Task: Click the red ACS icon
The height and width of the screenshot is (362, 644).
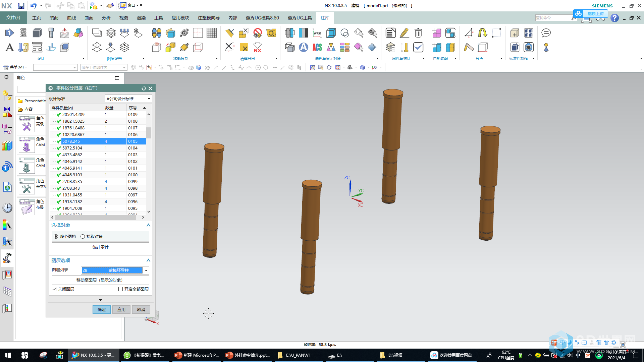Action: tap(317, 47)
